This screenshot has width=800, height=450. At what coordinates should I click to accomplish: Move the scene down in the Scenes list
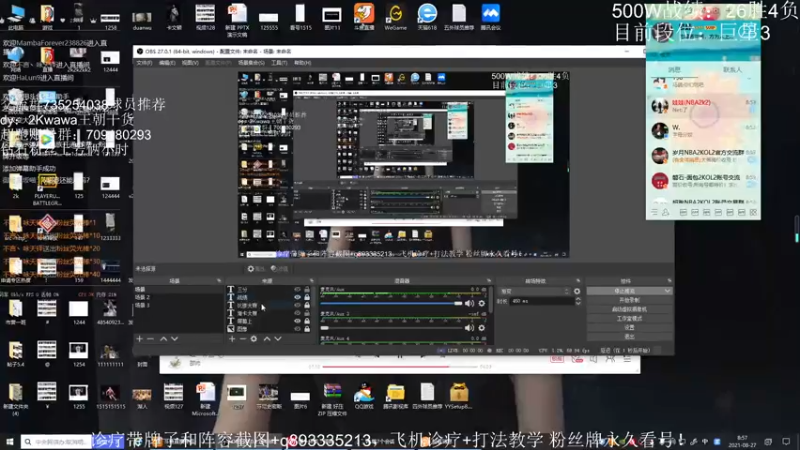(x=174, y=339)
